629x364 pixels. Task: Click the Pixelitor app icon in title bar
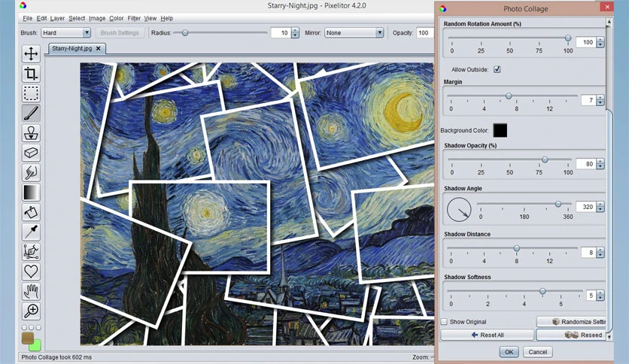[x=23, y=5]
